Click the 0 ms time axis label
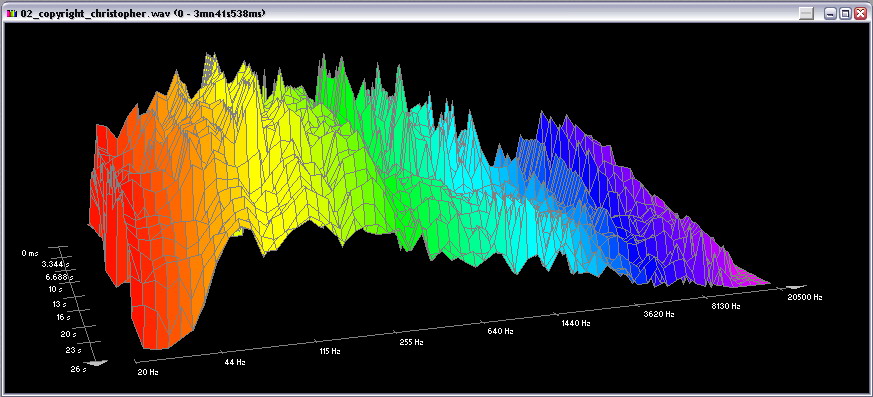This screenshot has width=873, height=397. point(30,253)
